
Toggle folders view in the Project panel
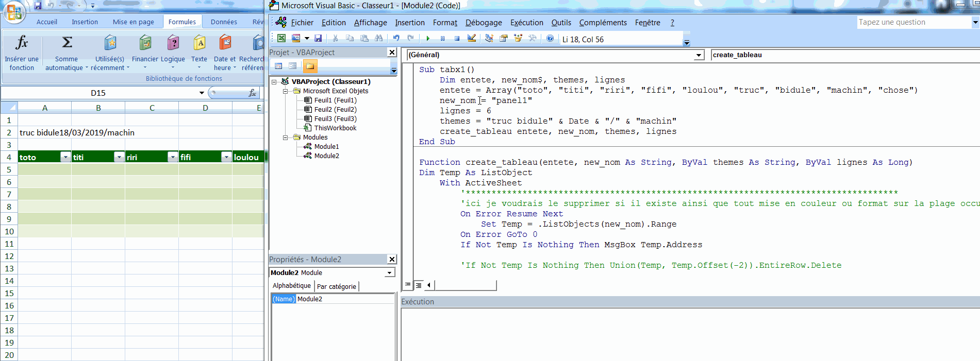pos(310,66)
